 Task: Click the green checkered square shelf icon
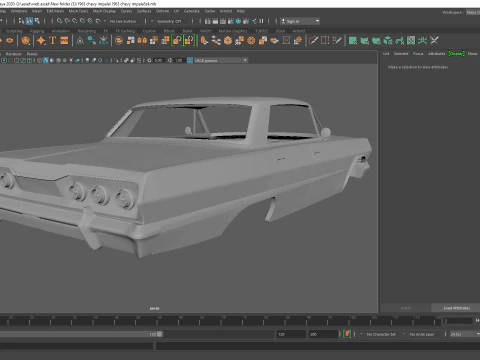(411, 41)
